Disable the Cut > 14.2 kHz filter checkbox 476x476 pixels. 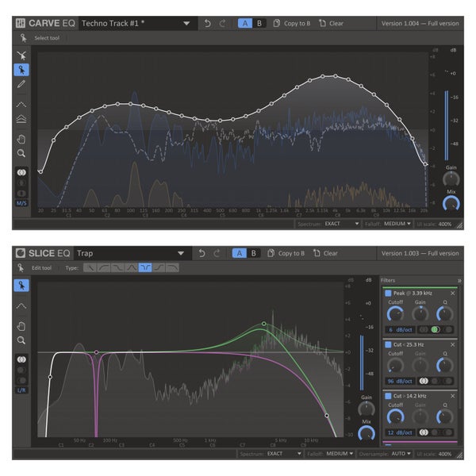388,396
